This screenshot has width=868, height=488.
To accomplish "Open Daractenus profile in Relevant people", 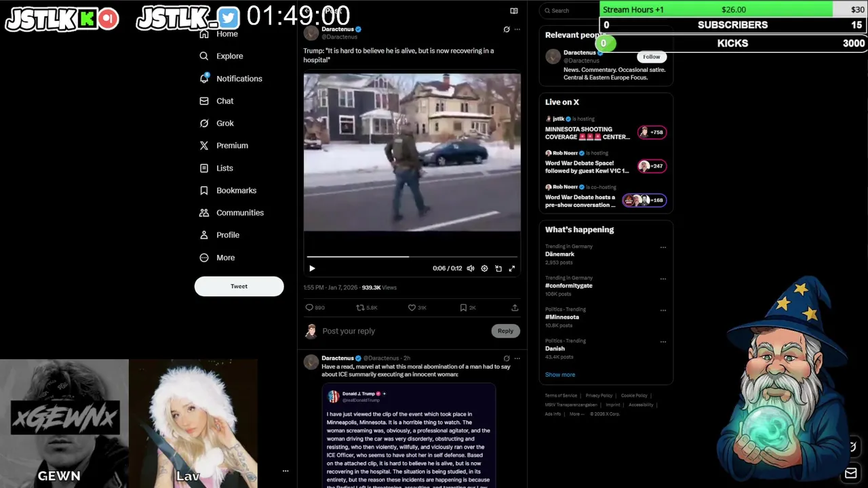I will coord(580,52).
